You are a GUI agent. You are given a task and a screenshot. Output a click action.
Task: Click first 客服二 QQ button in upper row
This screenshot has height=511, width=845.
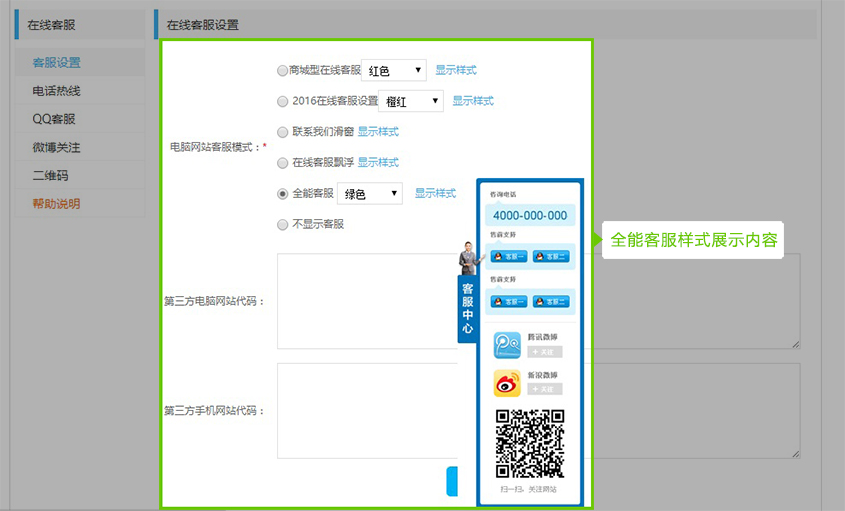point(551,257)
